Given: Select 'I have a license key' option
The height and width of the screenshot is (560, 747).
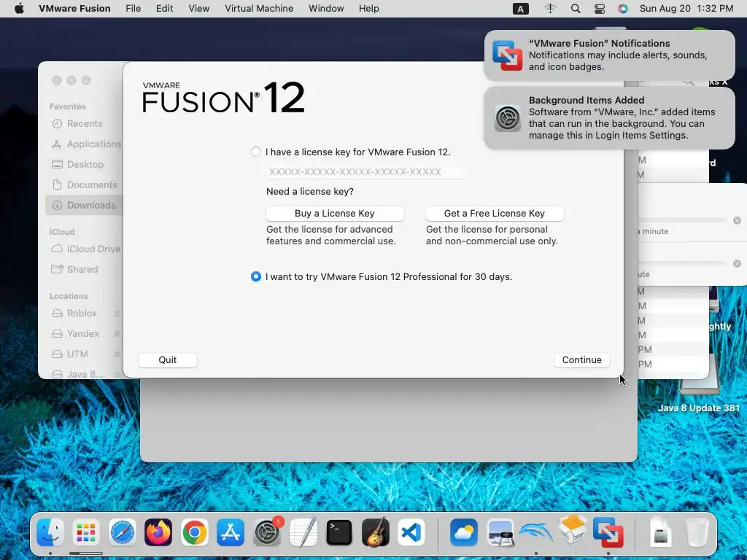Looking at the screenshot, I should (256, 152).
